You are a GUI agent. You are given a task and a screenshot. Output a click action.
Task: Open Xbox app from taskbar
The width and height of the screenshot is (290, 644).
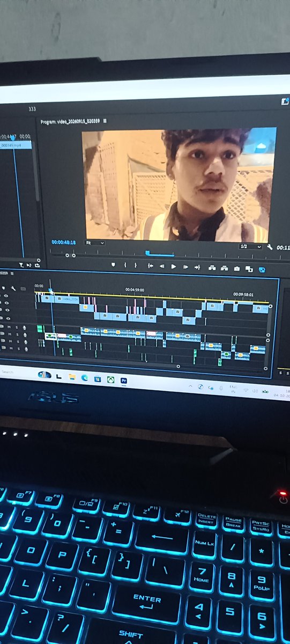pos(110,379)
